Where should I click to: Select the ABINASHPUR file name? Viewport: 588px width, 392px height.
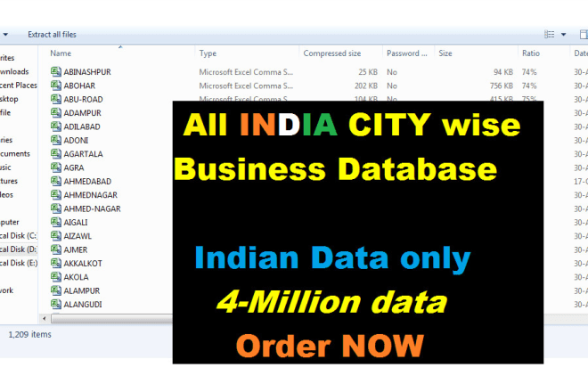click(x=87, y=71)
